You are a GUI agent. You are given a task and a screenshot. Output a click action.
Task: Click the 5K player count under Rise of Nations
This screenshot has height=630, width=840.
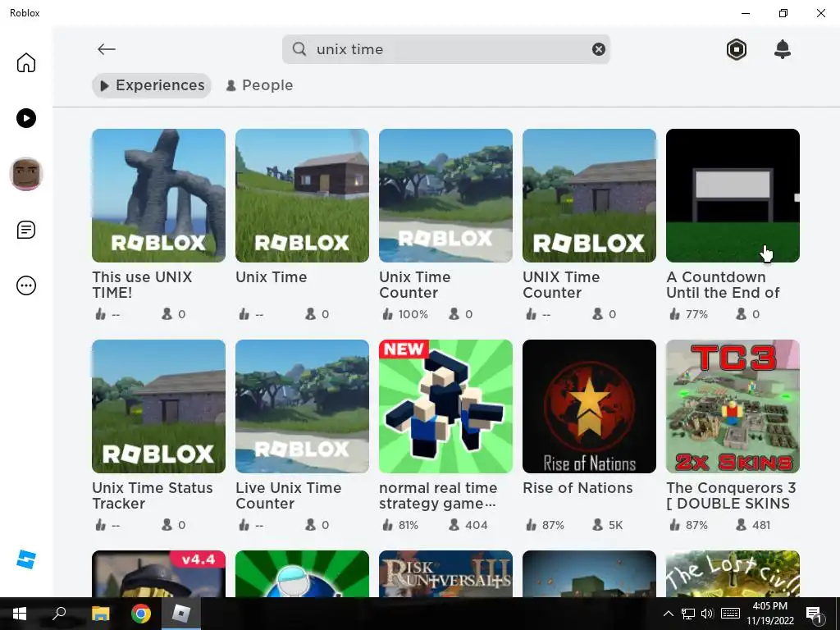(x=615, y=526)
